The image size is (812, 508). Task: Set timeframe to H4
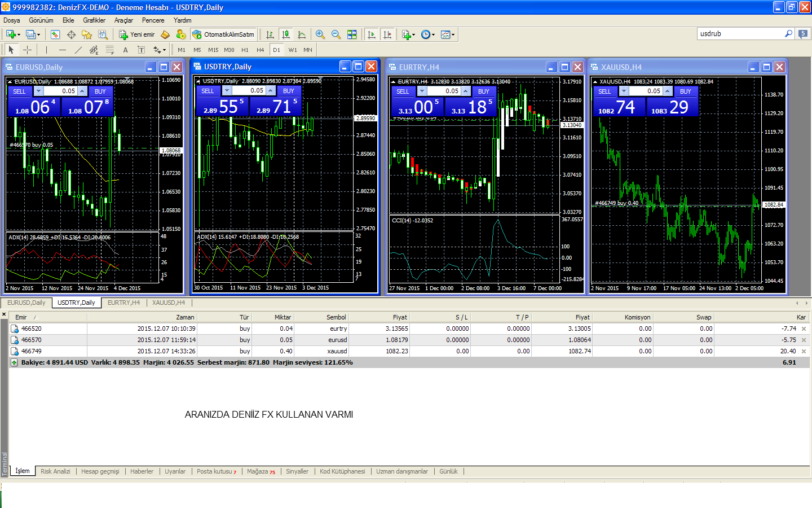[261, 50]
